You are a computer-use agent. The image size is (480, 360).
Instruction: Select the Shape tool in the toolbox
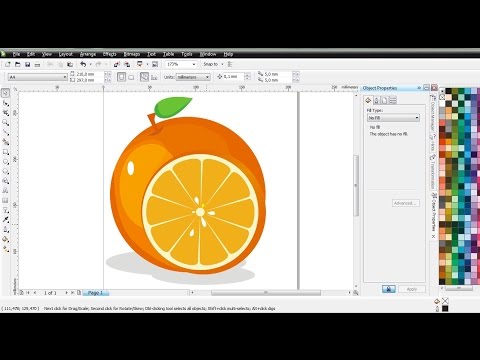click(x=5, y=103)
